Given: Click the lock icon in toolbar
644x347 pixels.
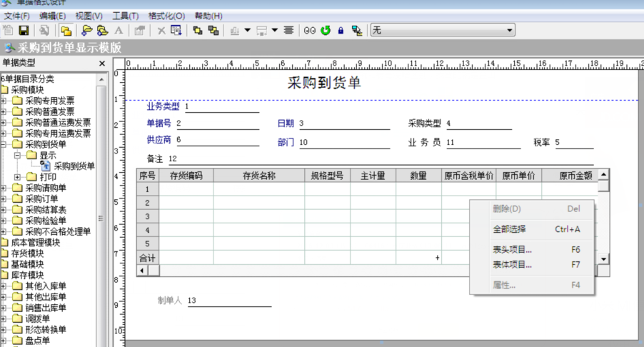Looking at the screenshot, I should (341, 31).
